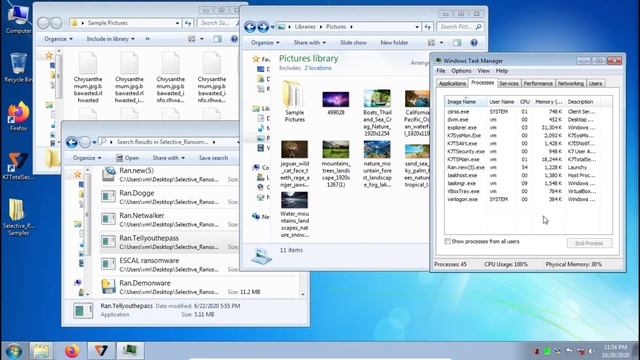Screen dimensions: 640x360
Task: Open Sample Pictures folder in Pictures library
Action: (x=294, y=101)
